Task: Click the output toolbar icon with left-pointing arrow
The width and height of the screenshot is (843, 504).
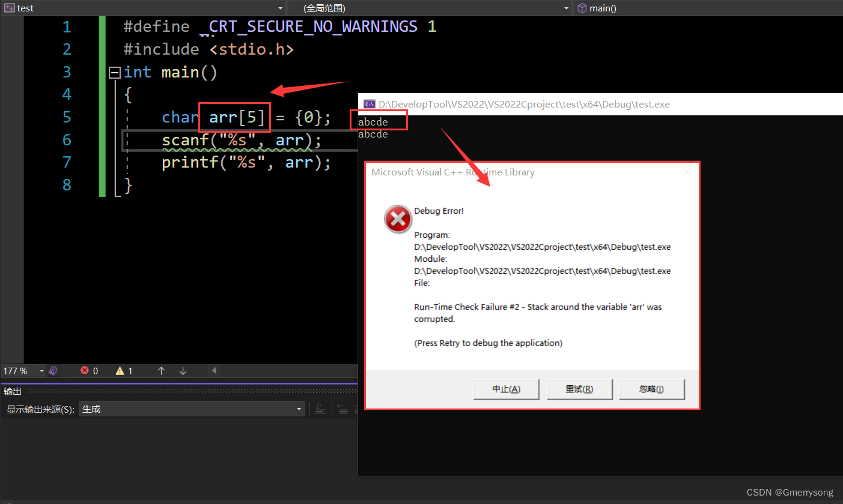Action: (342, 409)
